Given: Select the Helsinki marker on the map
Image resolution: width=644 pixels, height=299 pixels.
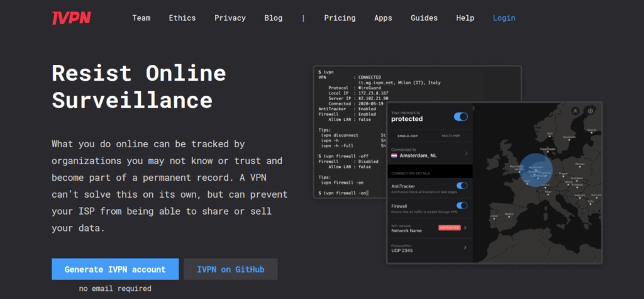Looking at the screenshot, I should click(x=592, y=132).
